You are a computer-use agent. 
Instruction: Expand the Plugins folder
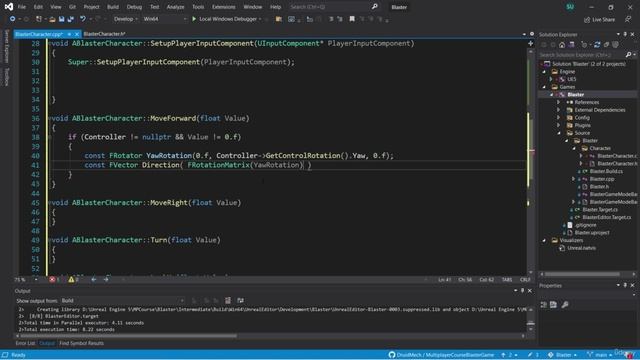coord(559,125)
